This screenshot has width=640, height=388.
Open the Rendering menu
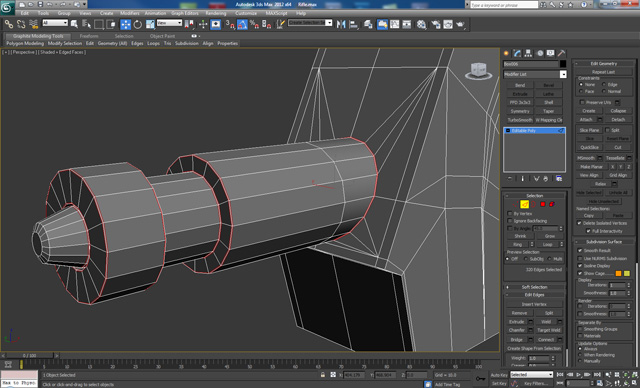(x=216, y=13)
